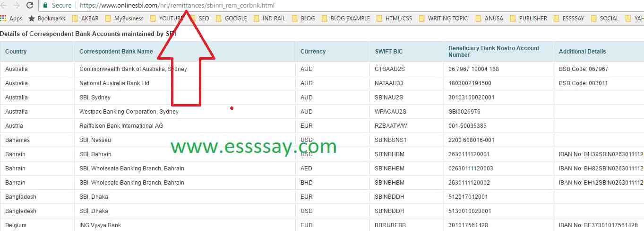
Task: Open the PUBLISHER bookmark folder
Action: (x=528, y=18)
